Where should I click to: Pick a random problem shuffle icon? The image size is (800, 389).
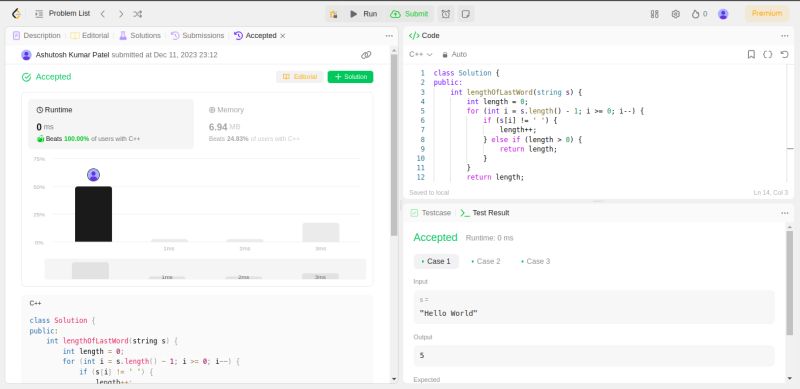click(x=138, y=14)
